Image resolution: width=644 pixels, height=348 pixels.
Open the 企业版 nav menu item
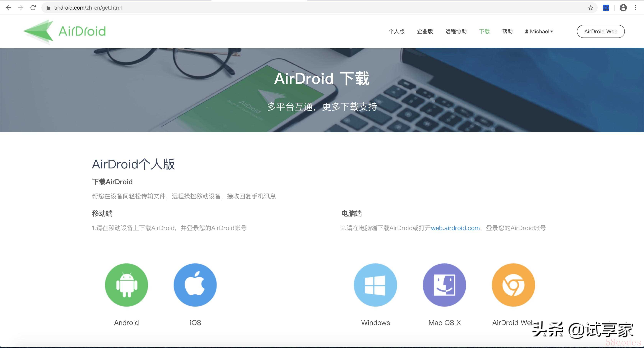coord(425,31)
